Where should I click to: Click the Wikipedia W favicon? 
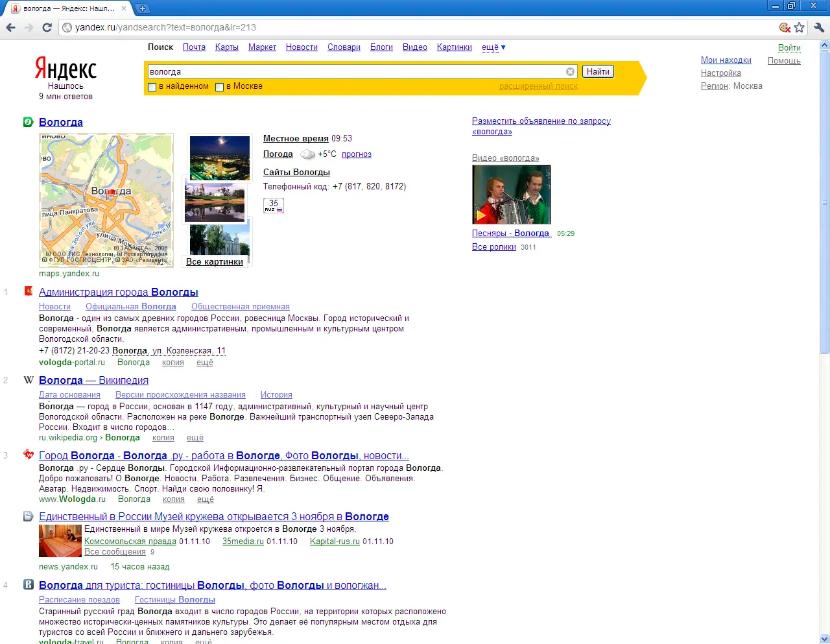click(29, 380)
